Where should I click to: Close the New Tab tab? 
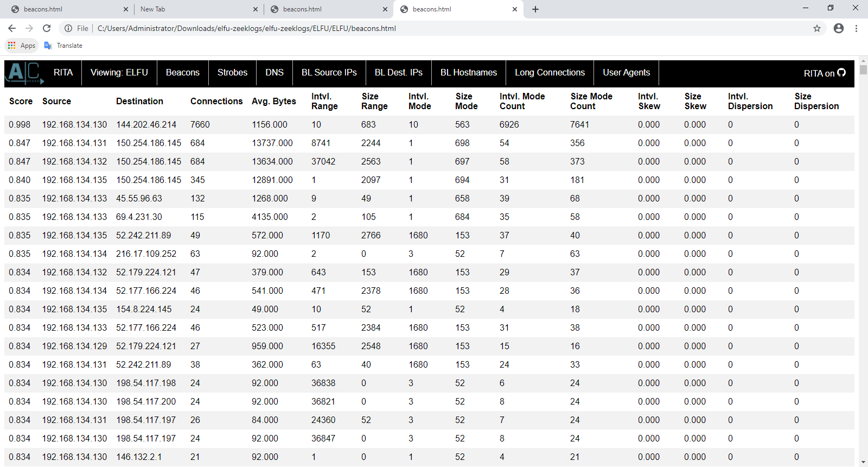(x=256, y=9)
